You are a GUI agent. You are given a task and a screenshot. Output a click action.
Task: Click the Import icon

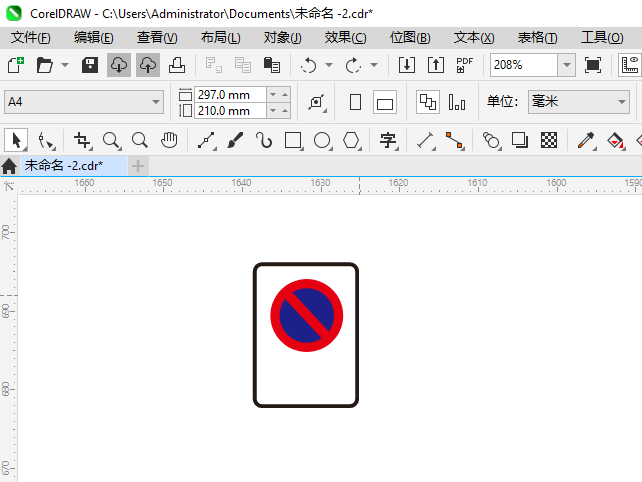point(407,65)
